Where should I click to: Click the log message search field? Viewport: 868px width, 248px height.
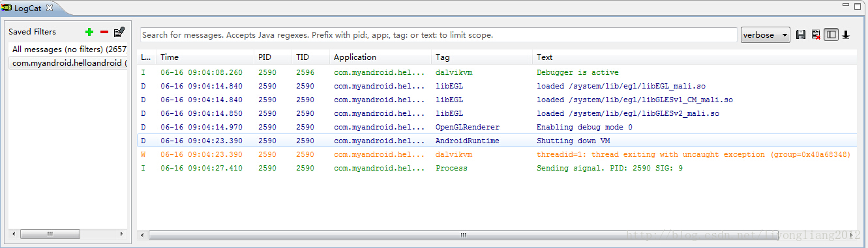click(438, 34)
